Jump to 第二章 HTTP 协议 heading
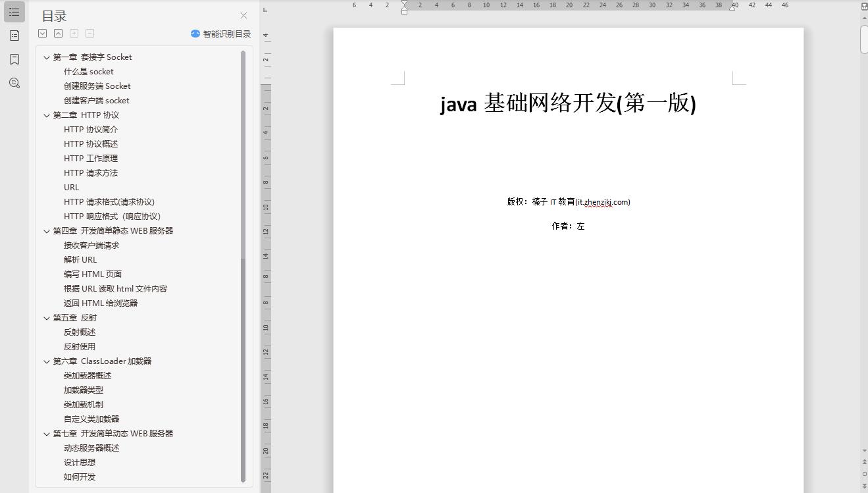Viewport: 868px width, 493px height. (x=86, y=115)
